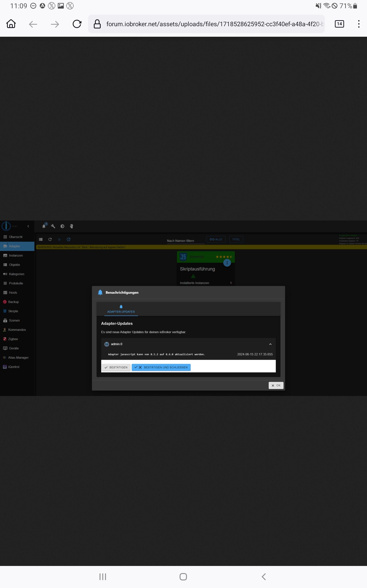Screen dimensions: 367x588
Task: Reload the page with the refresh icon
Action: point(77,24)
